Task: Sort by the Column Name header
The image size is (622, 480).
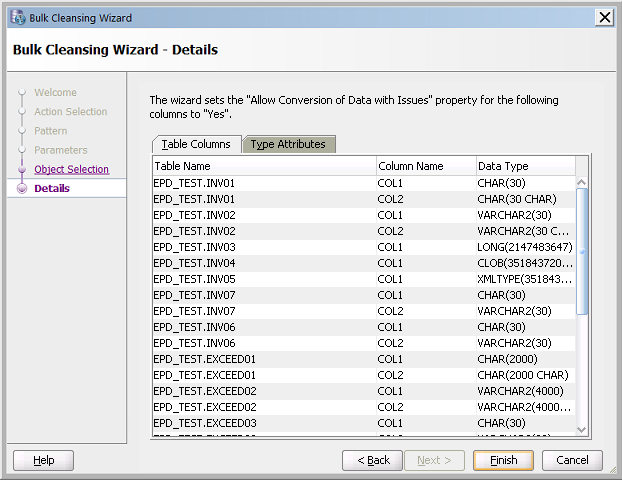Action: tap(424, 166)
